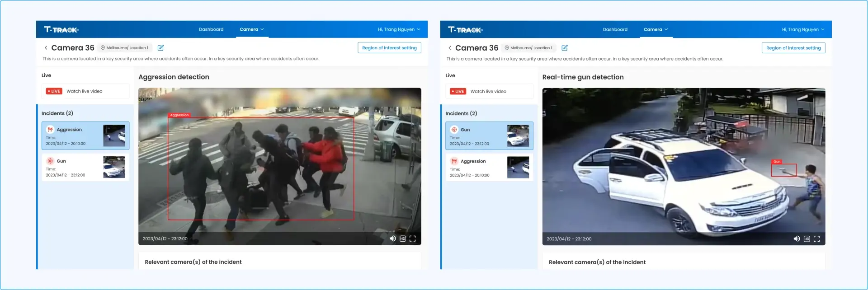Screen dimensions: 868x290
Task: Click red Aggression bounding box label on video
Action: coord(179,115)
